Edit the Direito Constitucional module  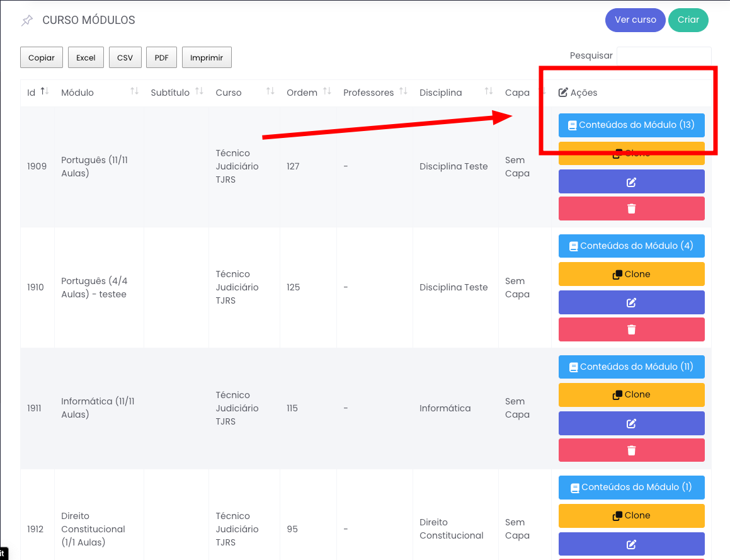click(x=631, y=544)
